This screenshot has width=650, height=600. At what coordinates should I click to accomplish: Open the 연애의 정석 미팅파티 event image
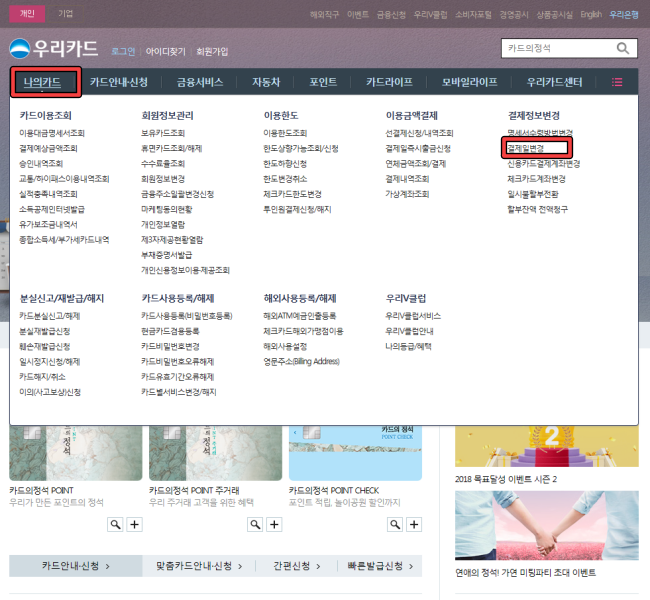pyautogui.click(x=547, y=525)
